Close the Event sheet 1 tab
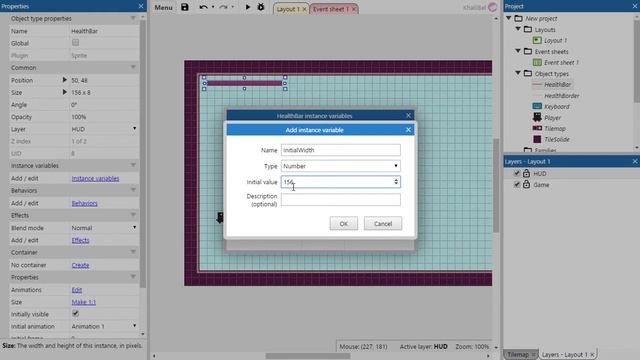 [354, 9]
